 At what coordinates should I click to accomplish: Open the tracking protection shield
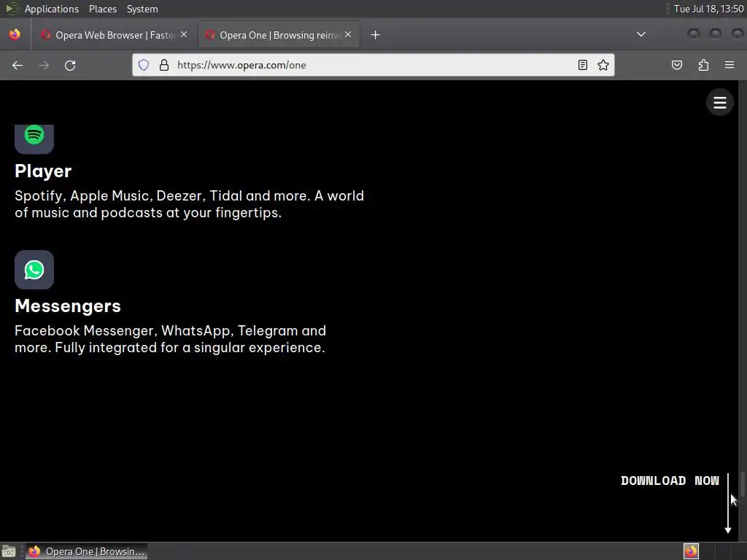(x=144, y=65)
